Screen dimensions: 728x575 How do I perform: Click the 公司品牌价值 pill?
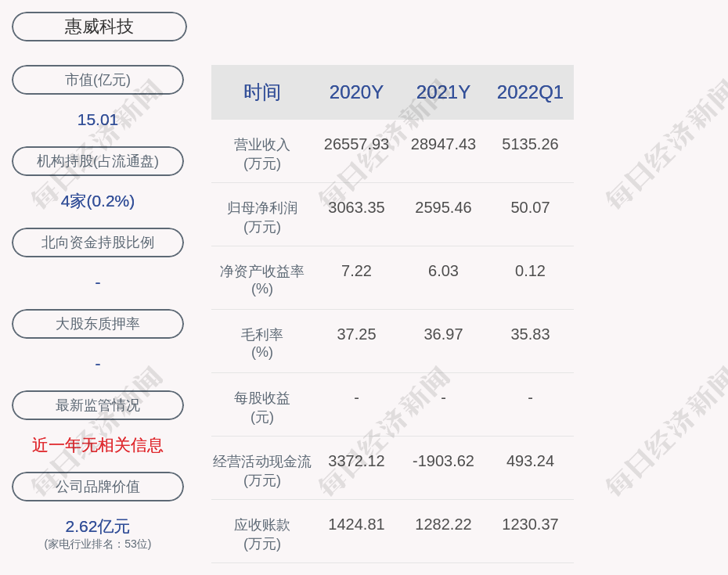coord(98,487)
